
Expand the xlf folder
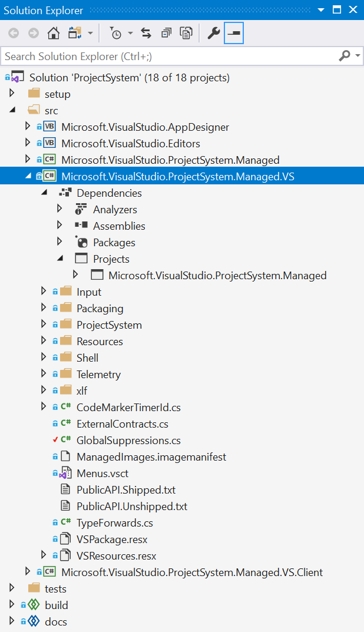(44, 391)
